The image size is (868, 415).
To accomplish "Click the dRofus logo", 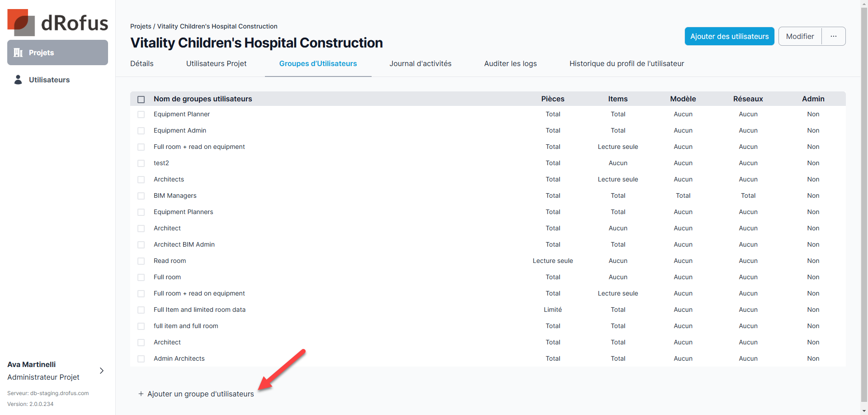I will tap(57, 22).
